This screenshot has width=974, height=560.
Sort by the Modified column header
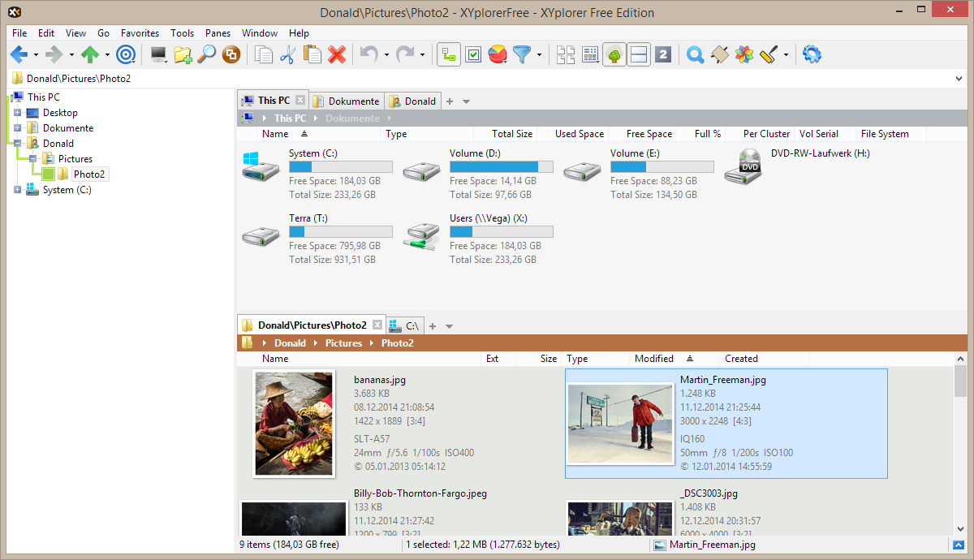pyautogui.click(x=654, y=359)
